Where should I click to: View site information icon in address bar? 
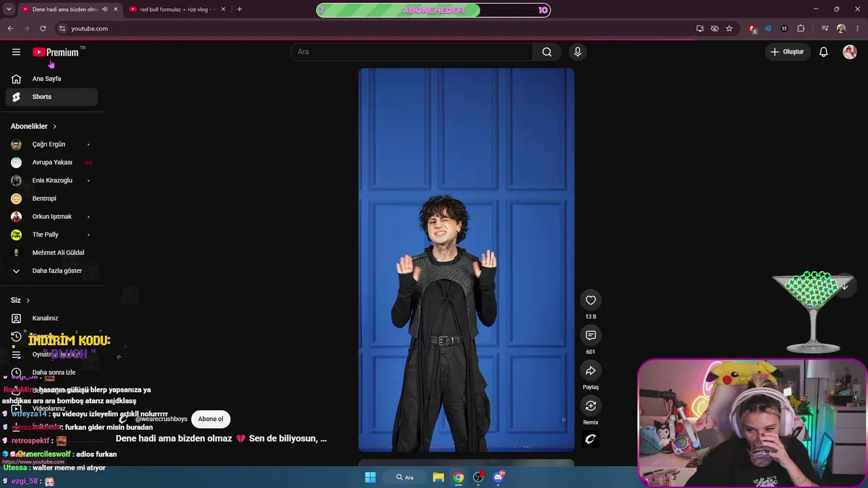pyautogui.click(x=62, y=28)
